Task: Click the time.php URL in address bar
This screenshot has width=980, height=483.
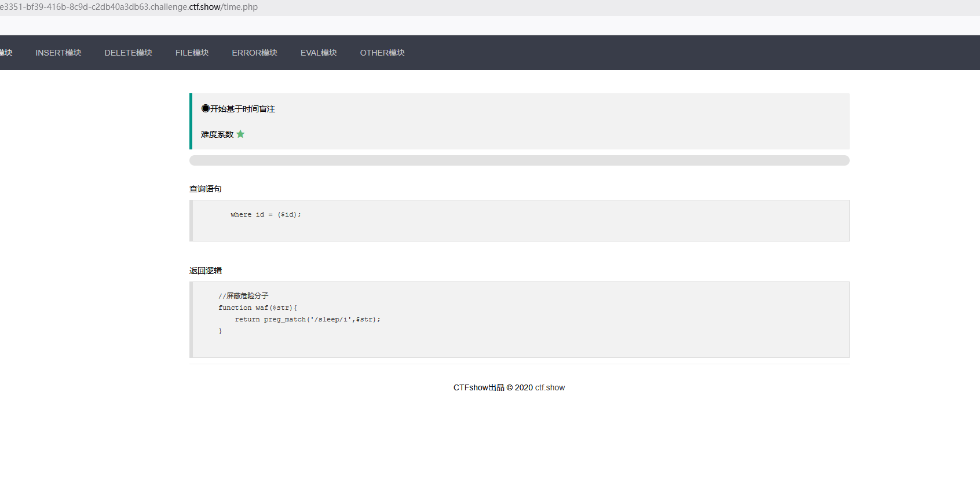Action: [129, 7]
